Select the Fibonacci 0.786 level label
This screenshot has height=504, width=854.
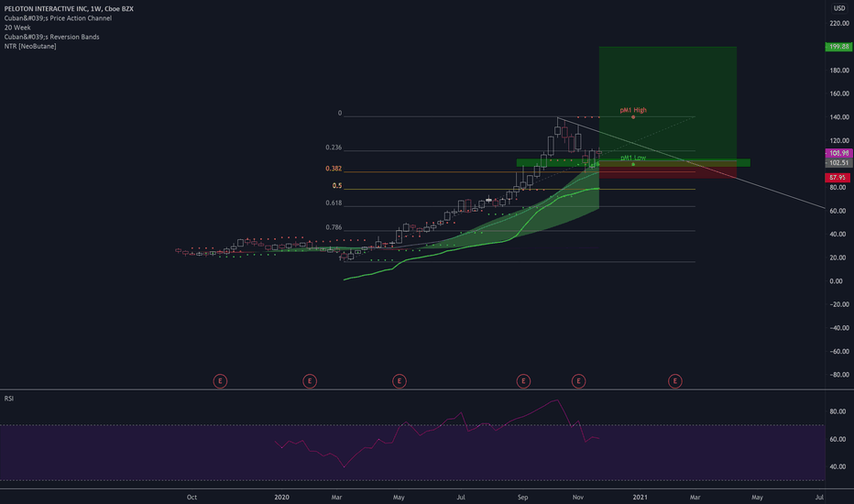[x=334, y=227]
